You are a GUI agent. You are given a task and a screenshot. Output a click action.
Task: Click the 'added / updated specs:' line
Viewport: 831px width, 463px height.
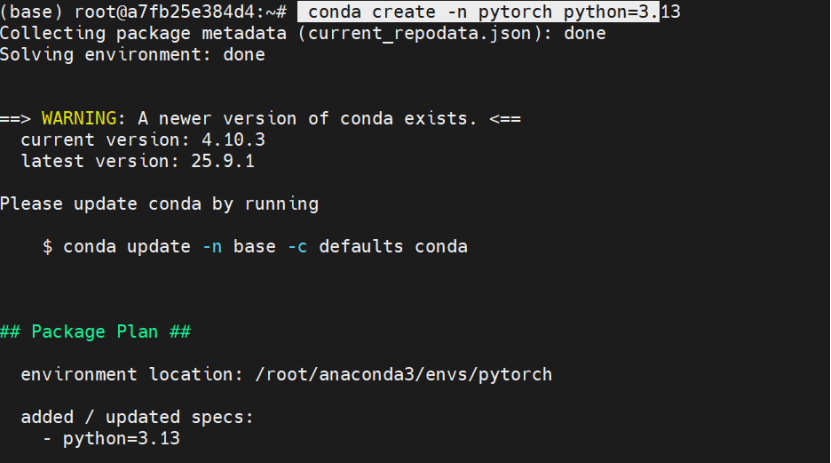[137, 417]
